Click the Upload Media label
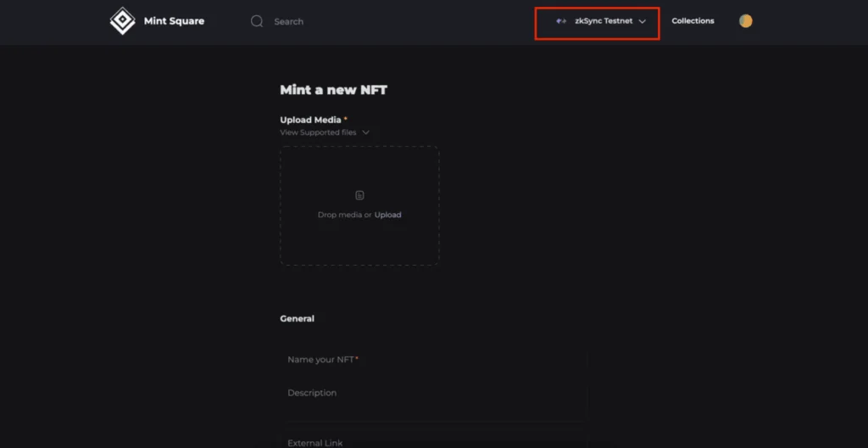The image size is (868, 448). [310, 120]
